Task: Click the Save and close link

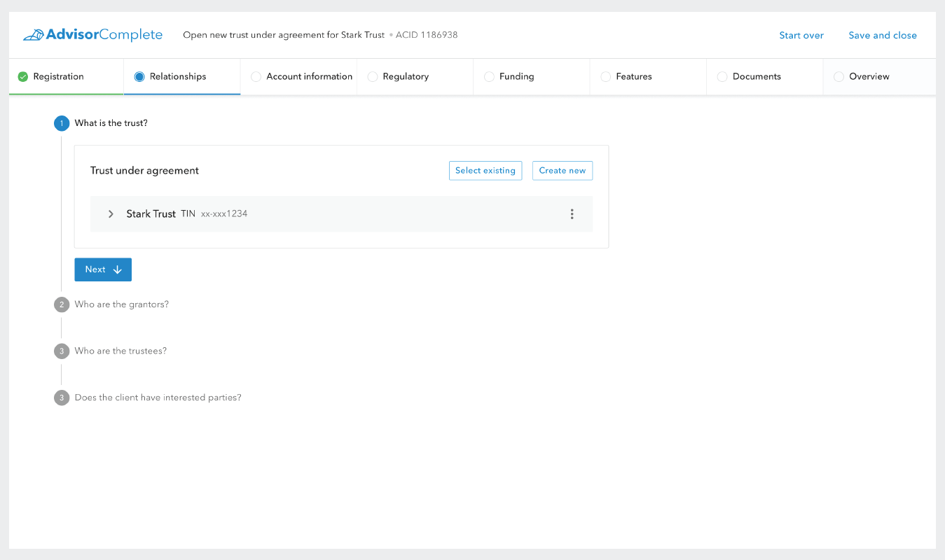Action: (x=883, y=36)
